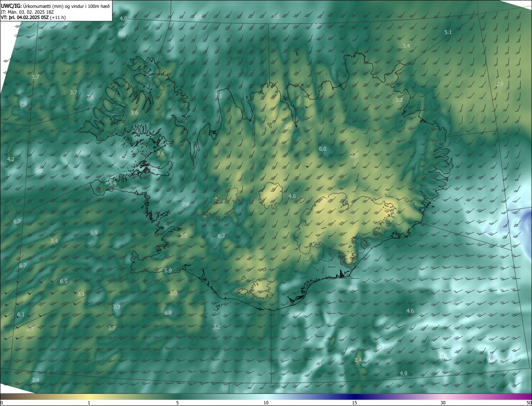The image size is (532, 406).
Task: Click the magenta end of the color scale bar
Action: [528, 396]
